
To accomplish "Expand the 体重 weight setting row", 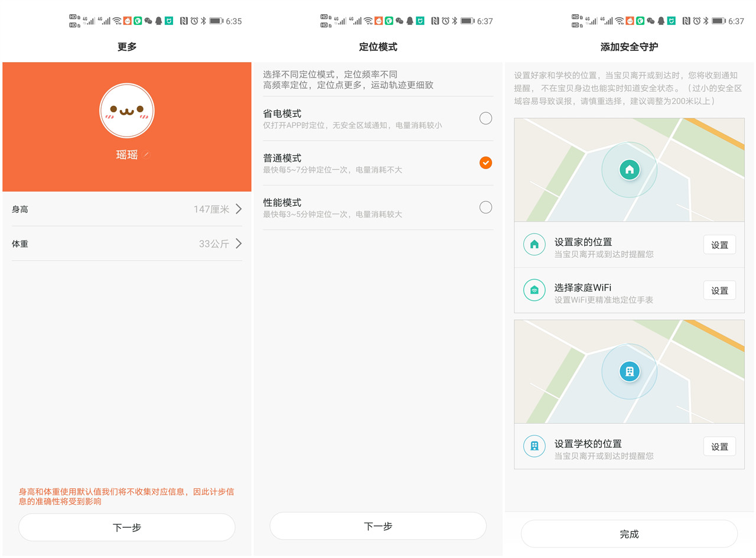I will pos(127,244).
